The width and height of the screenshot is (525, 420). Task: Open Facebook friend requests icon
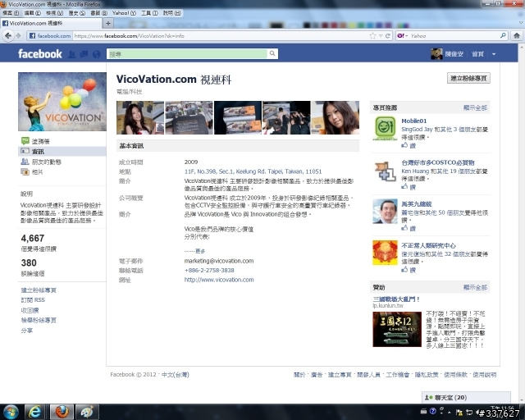point(71,54)
